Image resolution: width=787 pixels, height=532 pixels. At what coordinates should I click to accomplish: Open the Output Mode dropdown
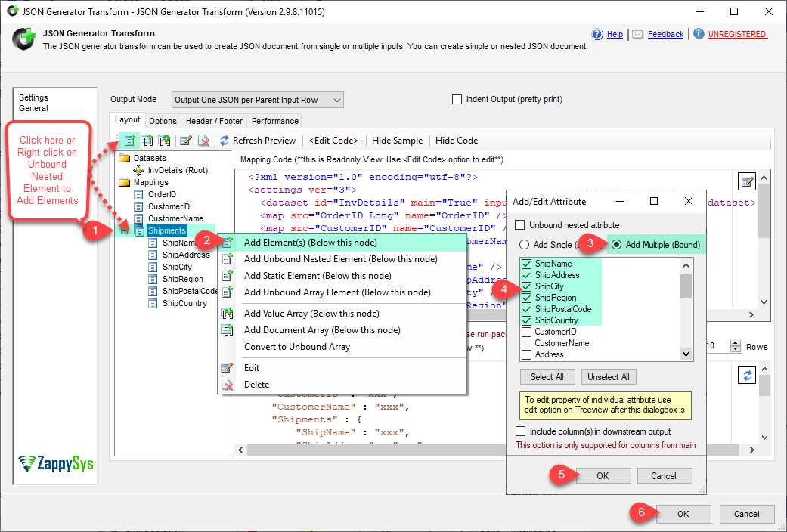click(x=258, y=100)
